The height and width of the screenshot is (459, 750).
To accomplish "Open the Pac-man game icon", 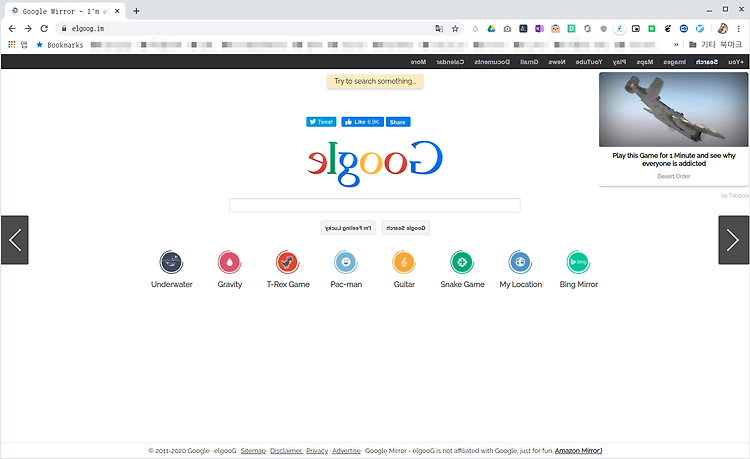I will [346, 262].
